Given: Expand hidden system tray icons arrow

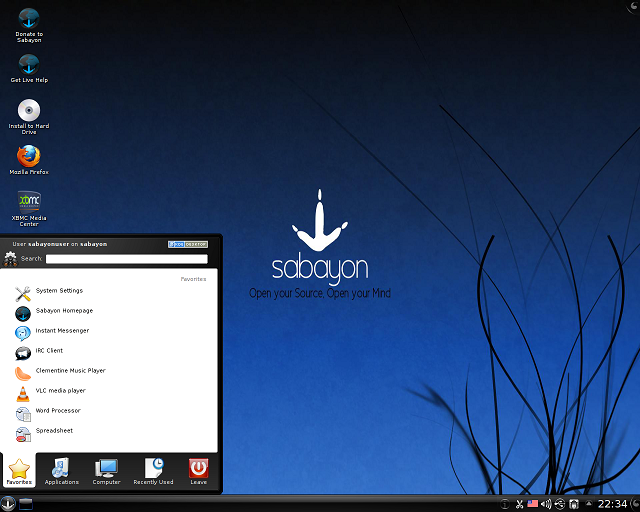Looking at the screenshot, I should tap(589, 504).
